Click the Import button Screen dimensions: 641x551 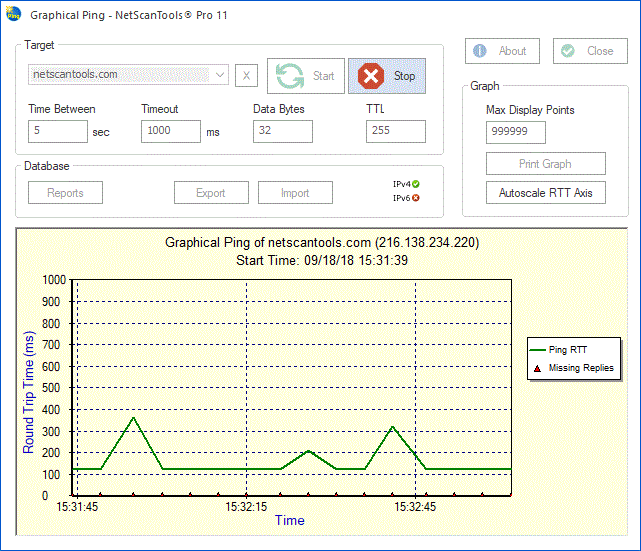[x=294, y=193]
